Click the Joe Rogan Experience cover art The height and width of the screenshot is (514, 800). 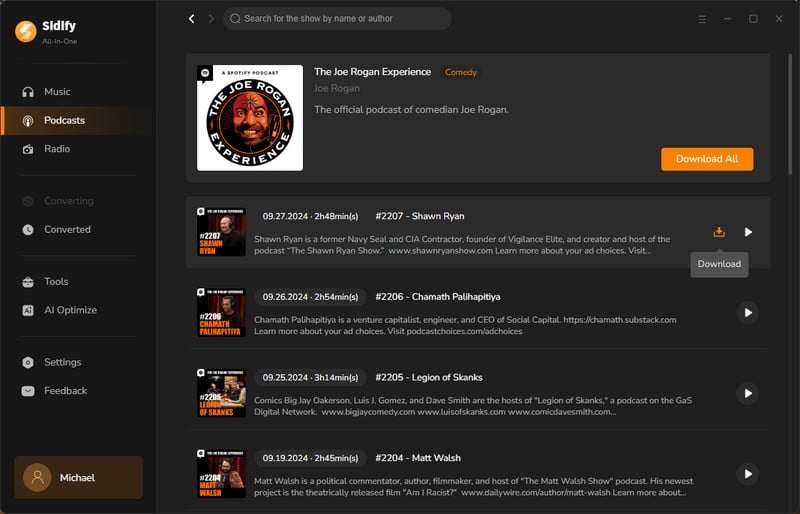[x=250, y=118]
